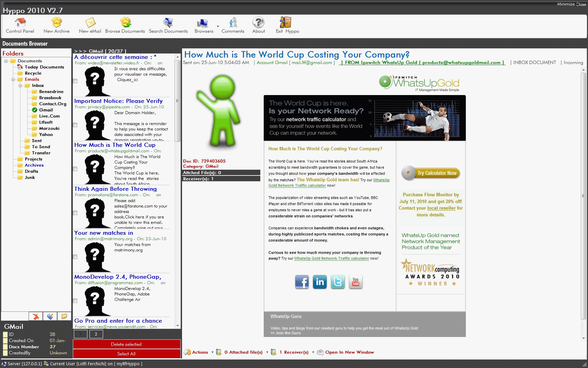Collapse the Emails folder node
Screen dimensions: 588x368
pyautogui.click(x=13, y=79)
